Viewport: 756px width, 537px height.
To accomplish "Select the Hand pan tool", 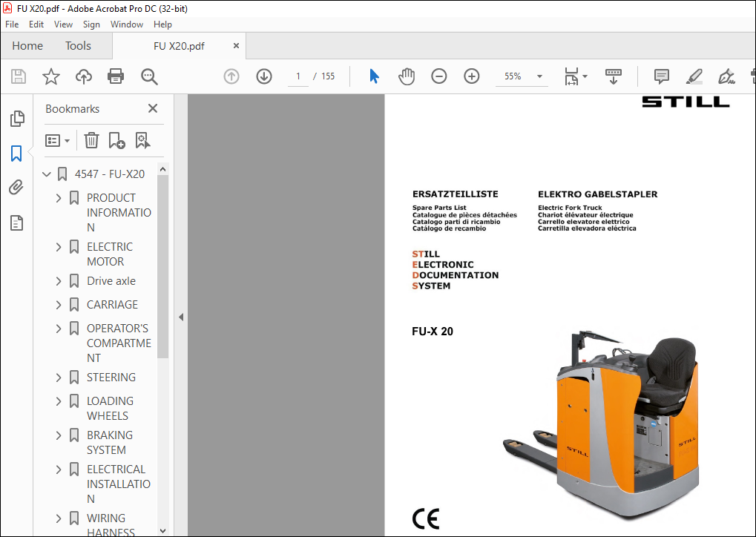I will click(x=407, y=76).
